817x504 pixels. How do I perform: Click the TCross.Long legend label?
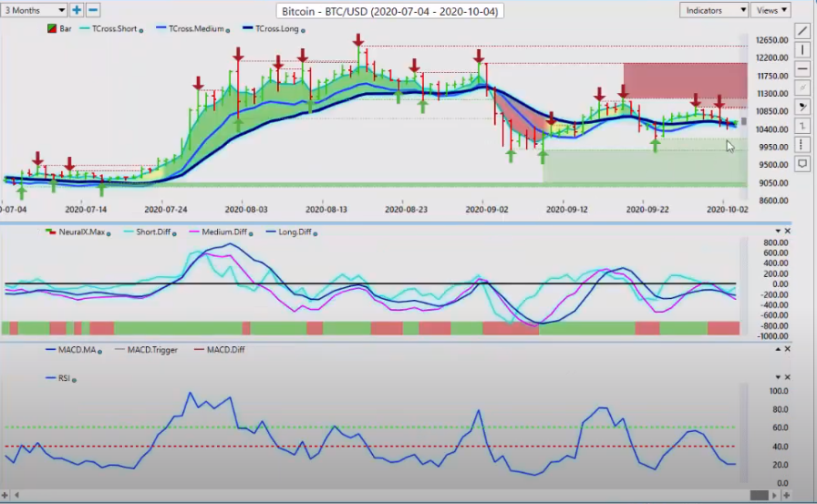[x=276, y=28]
